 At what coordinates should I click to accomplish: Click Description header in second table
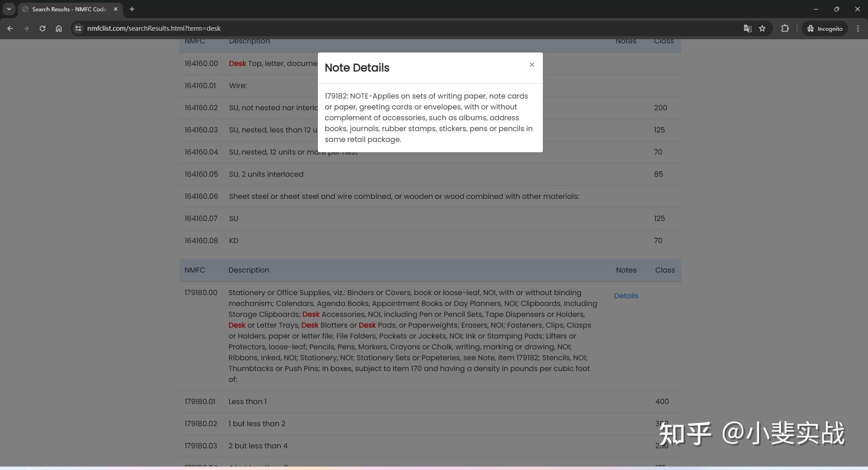[249, 270]
